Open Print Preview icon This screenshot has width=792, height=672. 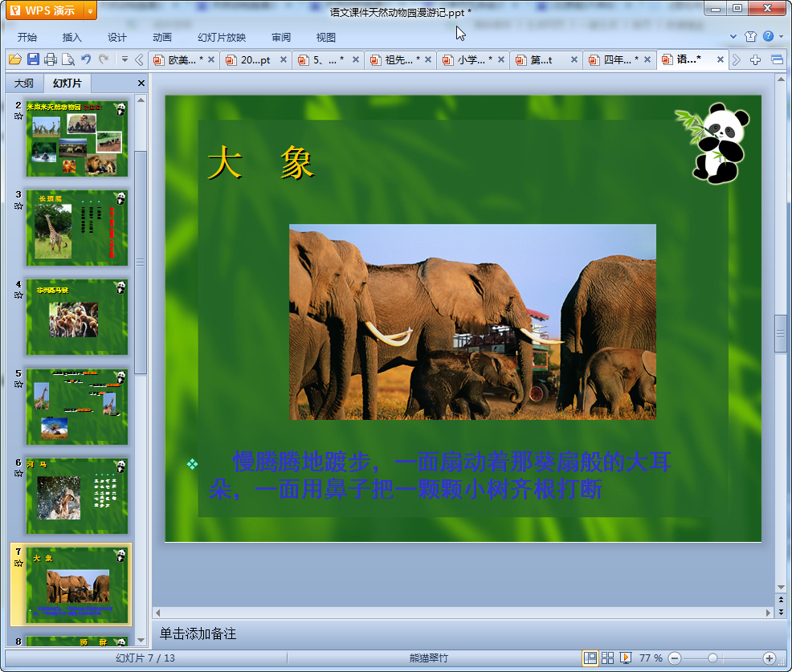coord(67,59)
